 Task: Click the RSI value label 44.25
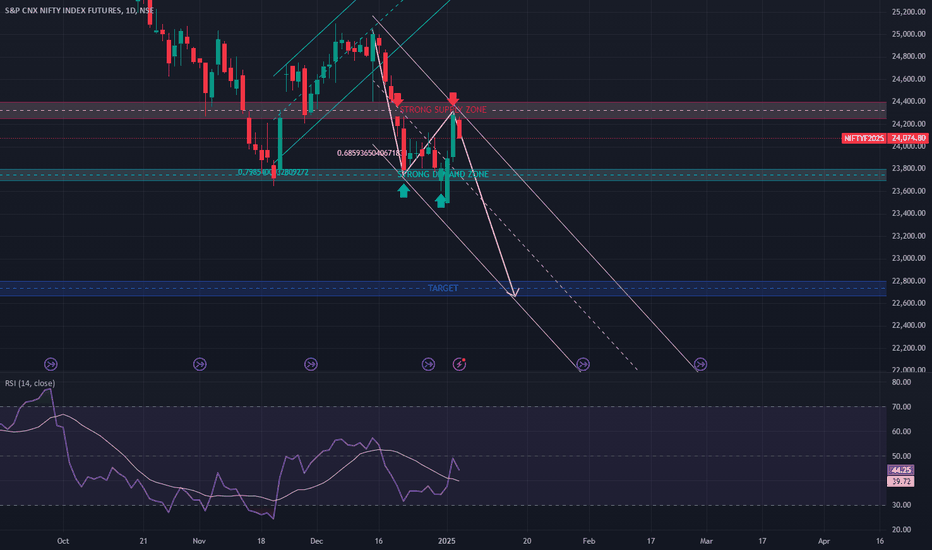[901, 470]
